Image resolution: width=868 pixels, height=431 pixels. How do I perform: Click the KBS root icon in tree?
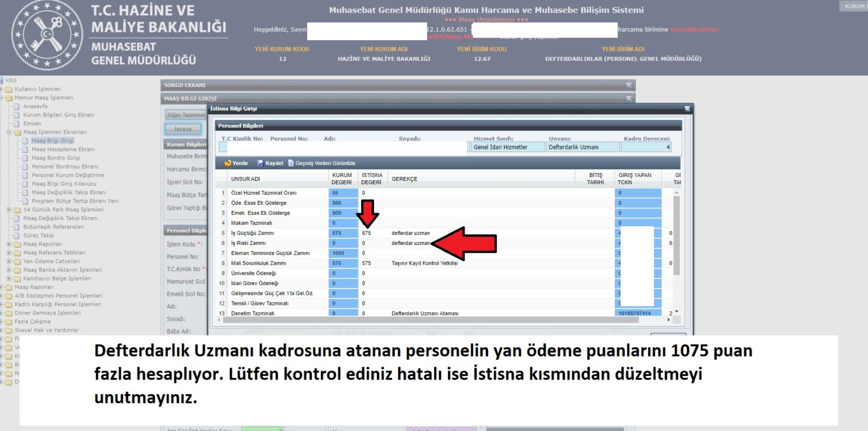coord(2,80)
